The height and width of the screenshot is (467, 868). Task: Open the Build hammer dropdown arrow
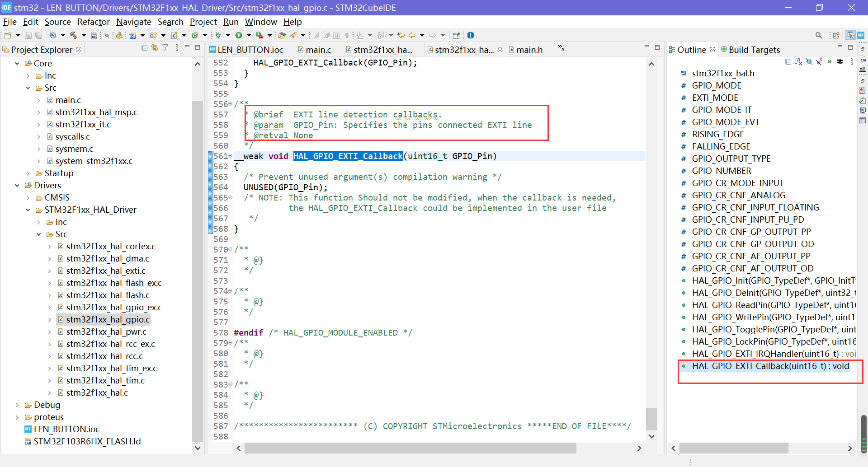pyautogui.click(x=84, y=35)
